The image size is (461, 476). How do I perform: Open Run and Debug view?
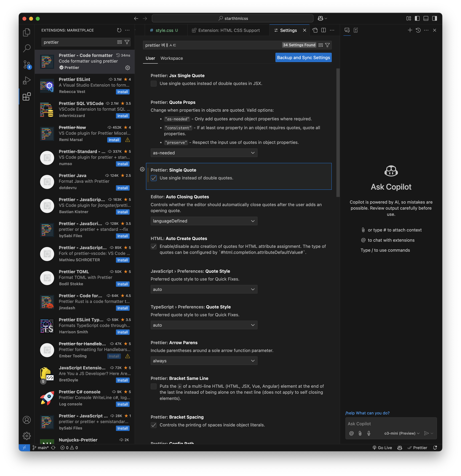27,80
